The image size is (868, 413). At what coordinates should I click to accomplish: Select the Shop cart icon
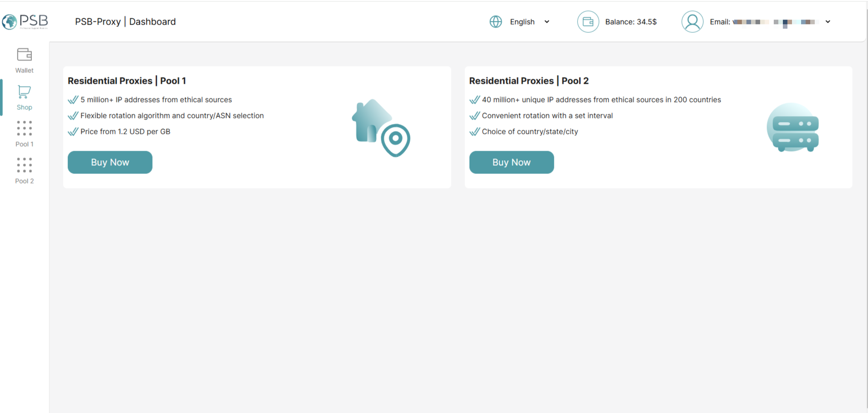coord(24,92)
